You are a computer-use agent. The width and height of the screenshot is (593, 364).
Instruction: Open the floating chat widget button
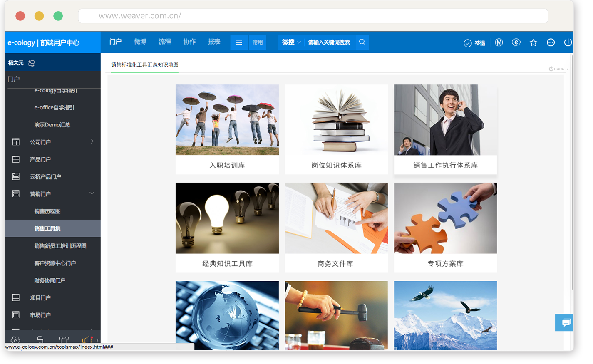coord(565,322)
